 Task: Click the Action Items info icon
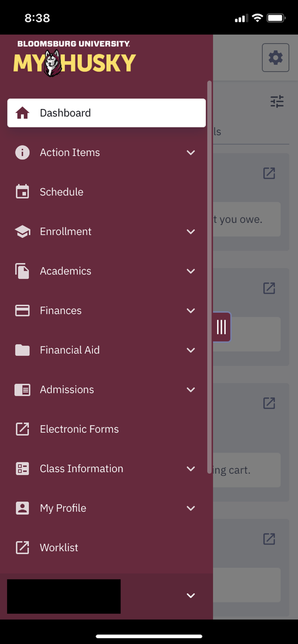click(x=22, y=152)
